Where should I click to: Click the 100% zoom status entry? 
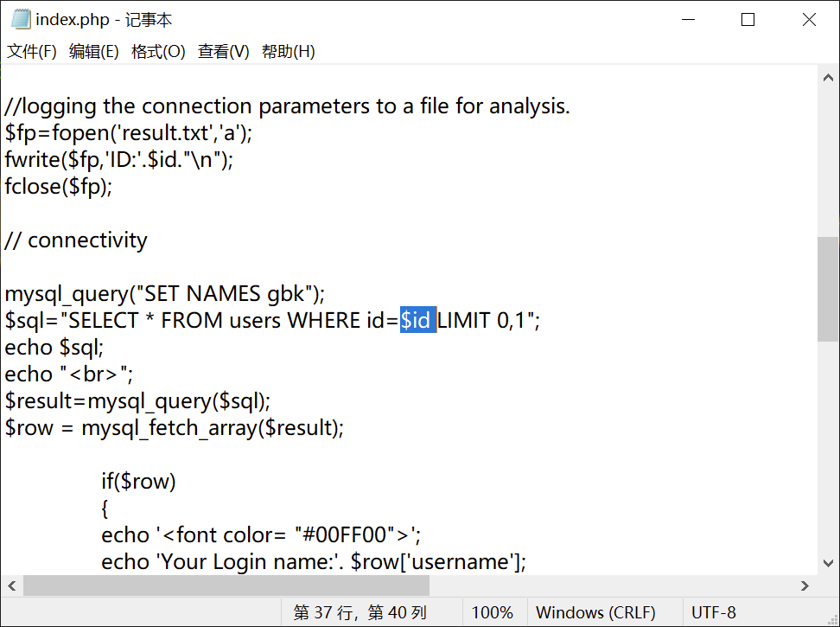492,612
